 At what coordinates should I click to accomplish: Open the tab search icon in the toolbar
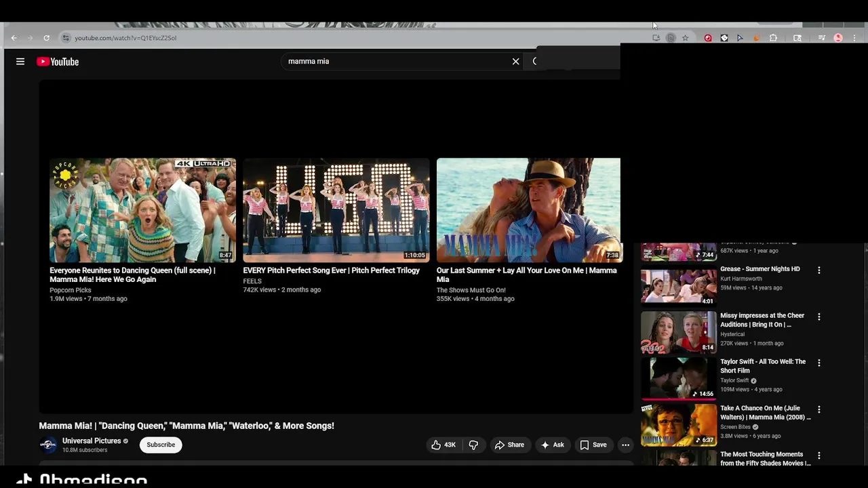coord(797,38)
